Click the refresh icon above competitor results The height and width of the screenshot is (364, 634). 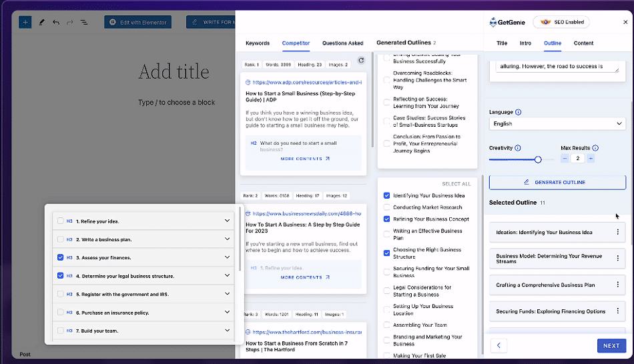tap(361, 60)
